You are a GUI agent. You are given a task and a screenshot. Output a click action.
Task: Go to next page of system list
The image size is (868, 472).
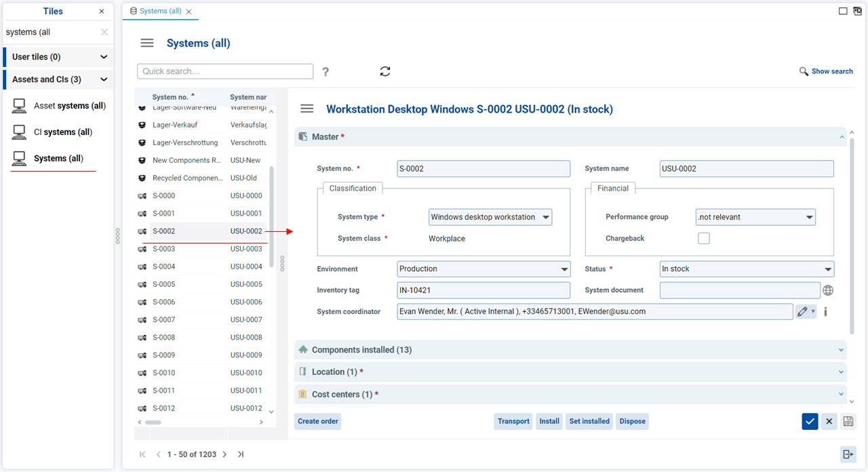tap(224, 454)
